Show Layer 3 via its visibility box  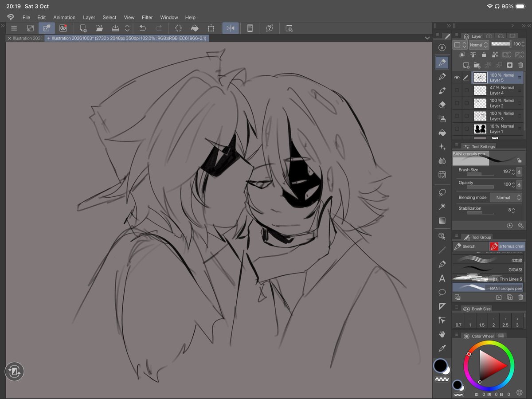click(457, 116)
